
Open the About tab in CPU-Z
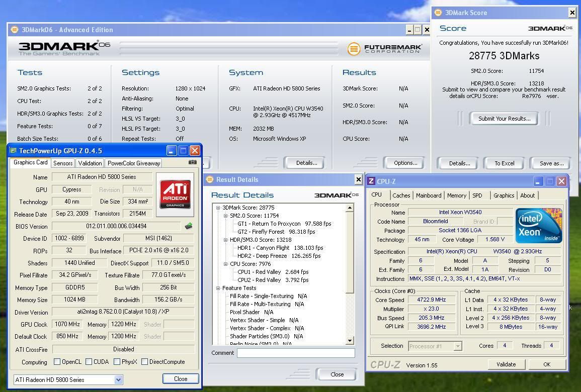[527, 195]
